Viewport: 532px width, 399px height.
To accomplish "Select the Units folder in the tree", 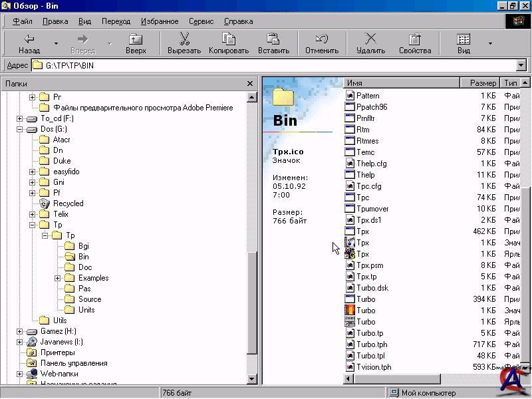I will (x=86, y=310).
